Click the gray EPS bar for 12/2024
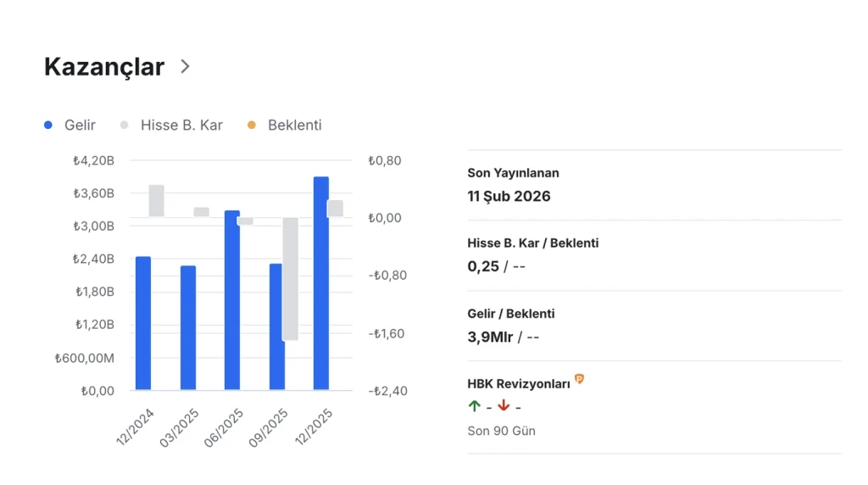The width and height of the screenshot is (868, 485). coord(157,200)
